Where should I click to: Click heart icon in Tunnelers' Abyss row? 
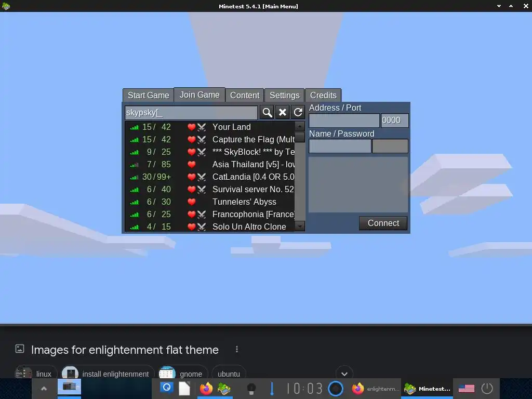tap(191, 202)
